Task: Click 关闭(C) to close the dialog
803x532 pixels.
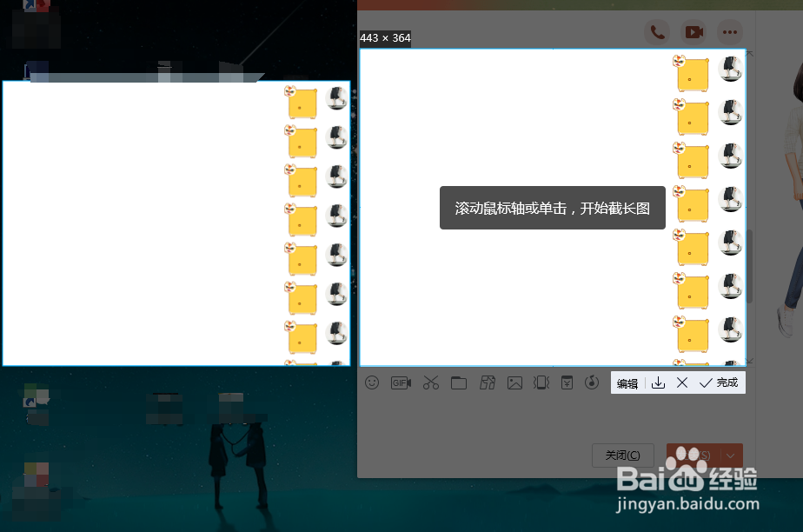Action: click(622, 455)
